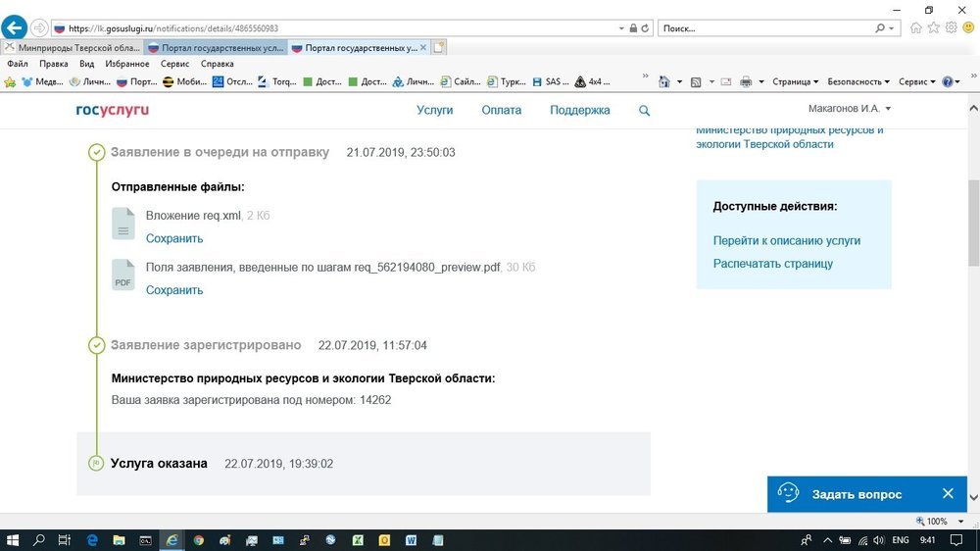This screenshot has height=551, width=980.
Task: Open the new tab button
Action: coord(439,47)
